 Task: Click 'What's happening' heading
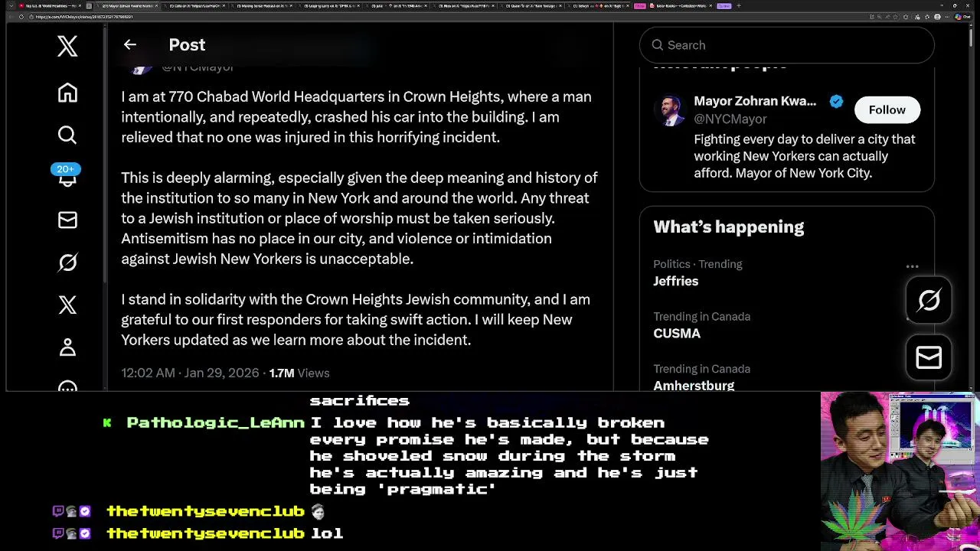click(728, 227)
